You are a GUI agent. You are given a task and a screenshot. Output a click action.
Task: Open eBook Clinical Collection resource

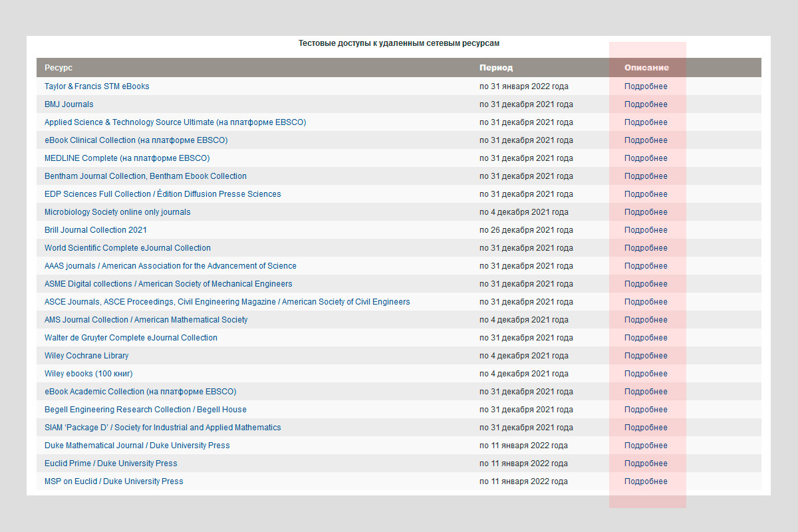(x=136, y=140)
